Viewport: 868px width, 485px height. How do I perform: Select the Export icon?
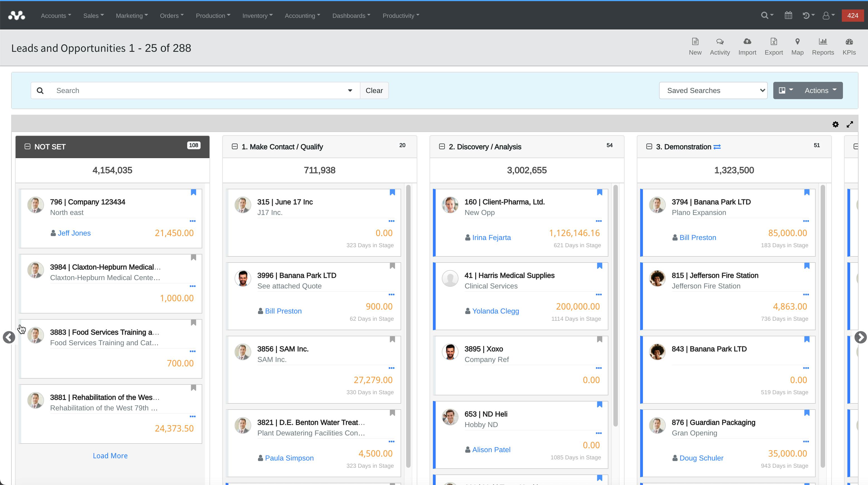774,46
